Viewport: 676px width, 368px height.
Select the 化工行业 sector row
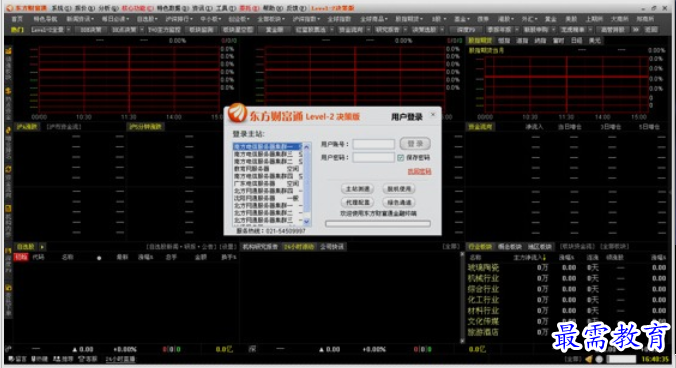point(567,300)
